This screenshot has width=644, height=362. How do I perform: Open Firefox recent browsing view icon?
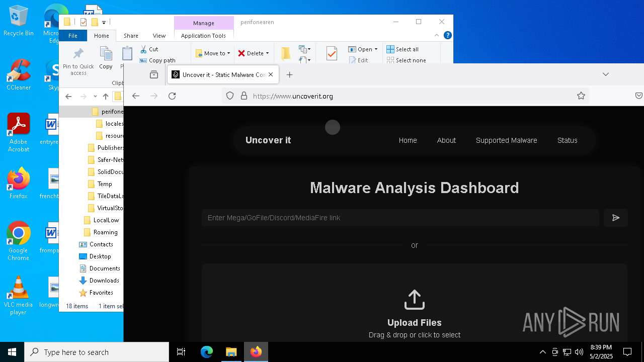pos(154,74)
